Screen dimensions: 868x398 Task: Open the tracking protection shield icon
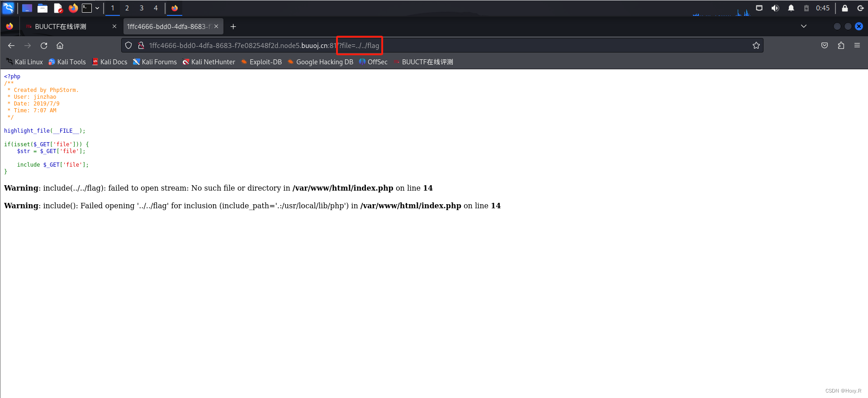point(128,45)
